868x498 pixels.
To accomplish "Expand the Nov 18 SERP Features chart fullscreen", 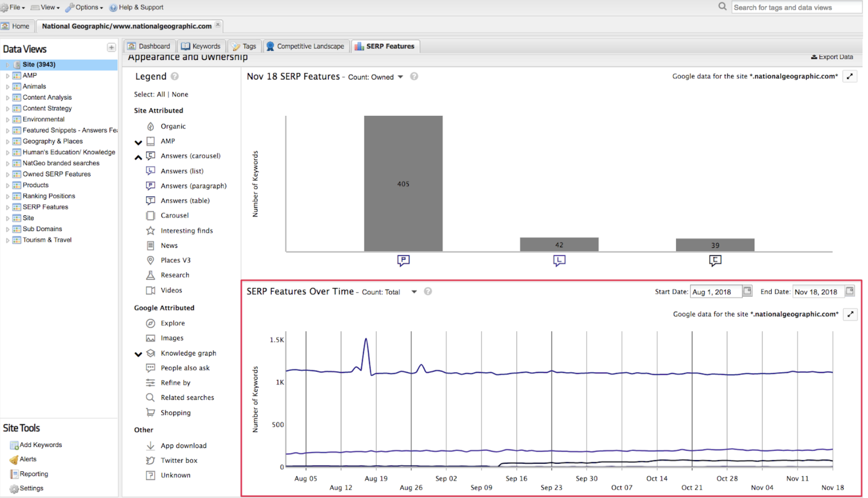I will [x=850, y=76].
